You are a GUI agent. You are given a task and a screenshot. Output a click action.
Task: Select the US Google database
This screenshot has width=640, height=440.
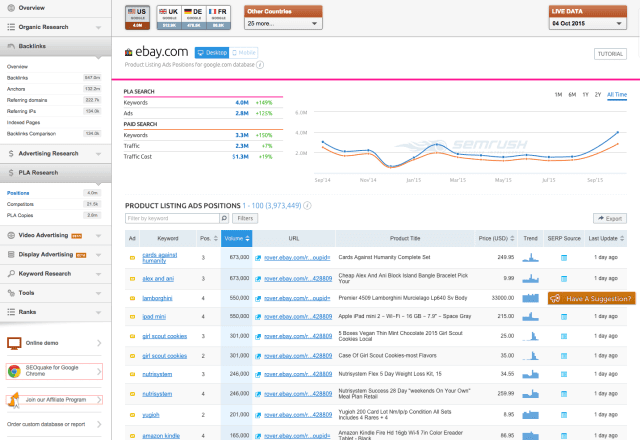[x=137, y=18]
